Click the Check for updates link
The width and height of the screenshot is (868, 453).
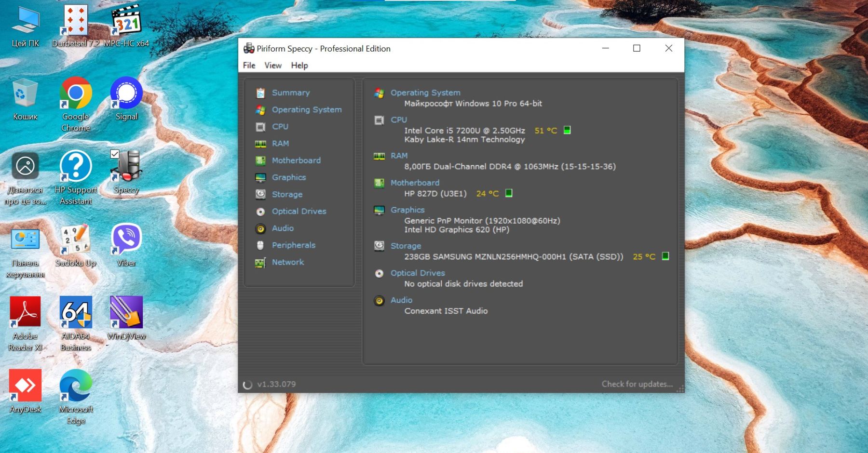(x=637, y=384)
